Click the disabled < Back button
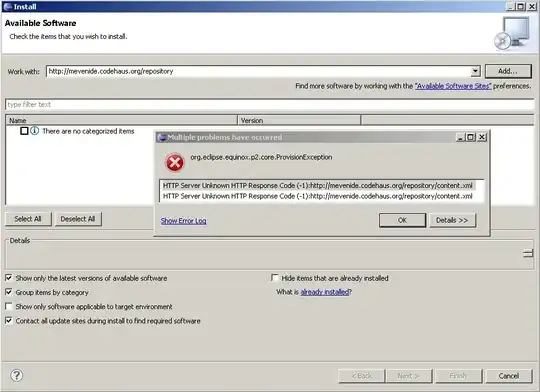Image resolution: width=540 pixels, height=392 pixels. click(362, 376)
